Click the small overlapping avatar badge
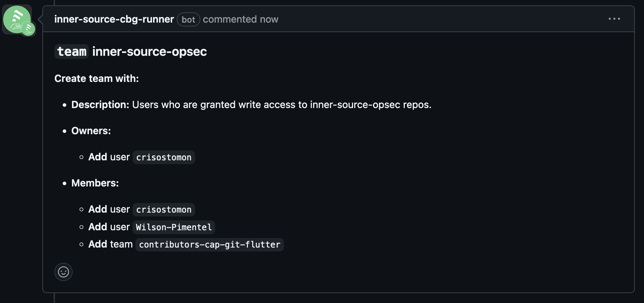 tap(28, 29)
